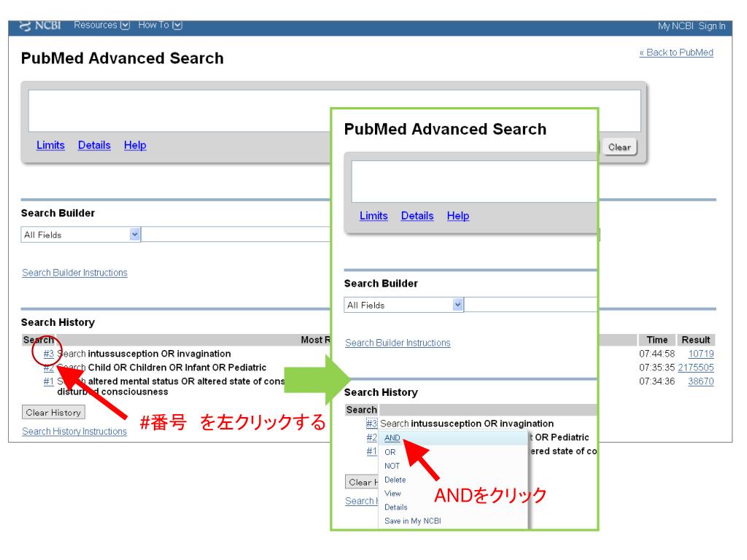The image size is (747, 560).
Task: Click the Clear History button in main window
Action: pyautogui.click(x=53, y=413)
